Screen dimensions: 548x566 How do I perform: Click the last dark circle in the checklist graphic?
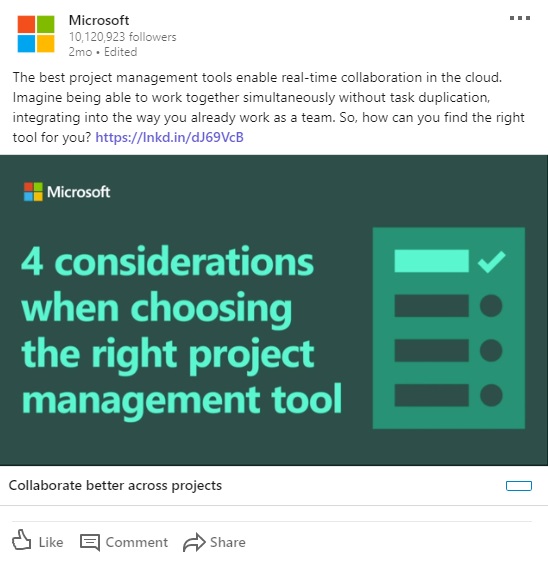491,395
